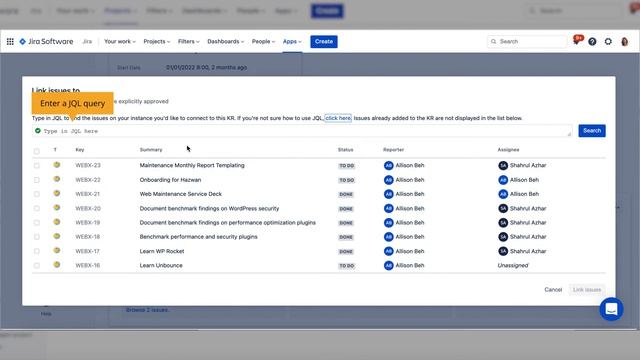Check the box for WEBX-23
Screen dimensions: 640x360
pyautogui.click(x=37, y=165)
